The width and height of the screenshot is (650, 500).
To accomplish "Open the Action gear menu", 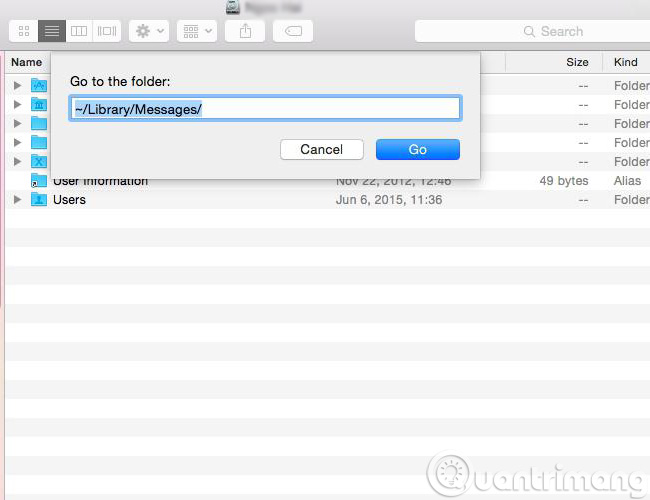I will (x=149, y=31).
